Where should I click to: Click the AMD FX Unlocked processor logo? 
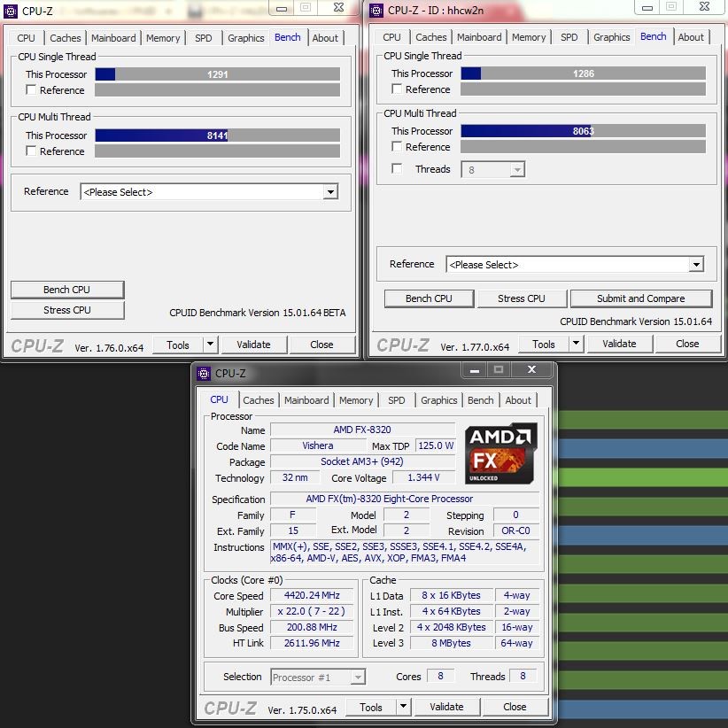coord(501,453)
